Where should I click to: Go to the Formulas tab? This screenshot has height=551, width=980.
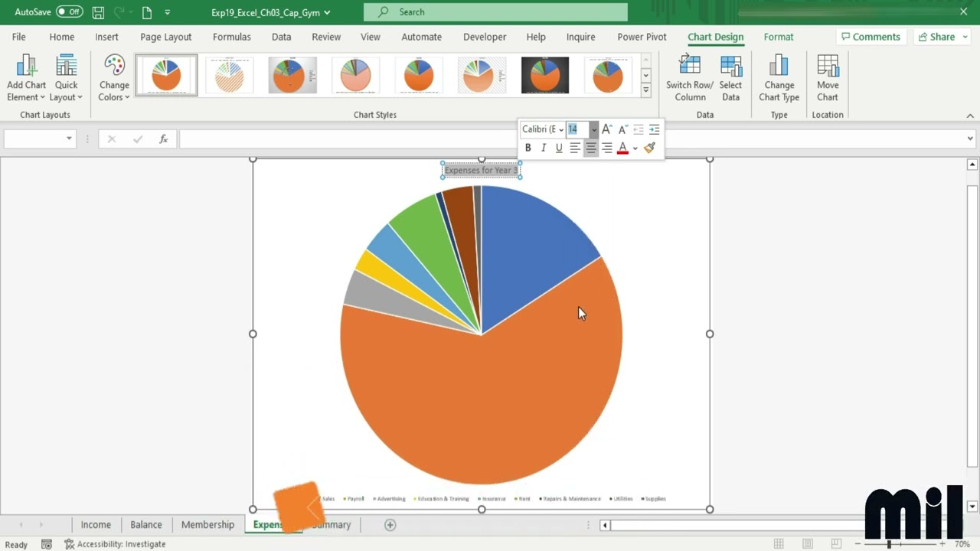(x=232, y=37)
